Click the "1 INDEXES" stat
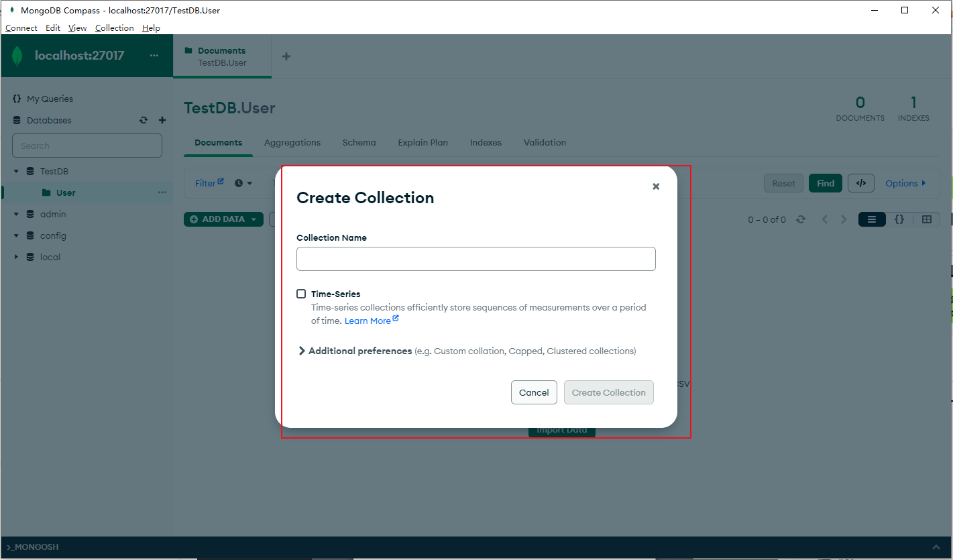Screen dimensions: 953x560 [x=913, y=109]
